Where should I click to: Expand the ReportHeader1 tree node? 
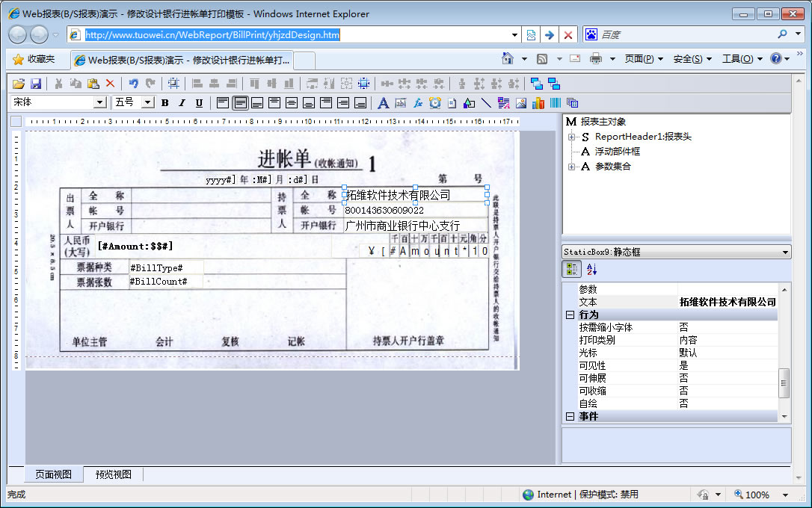[572, 137]
